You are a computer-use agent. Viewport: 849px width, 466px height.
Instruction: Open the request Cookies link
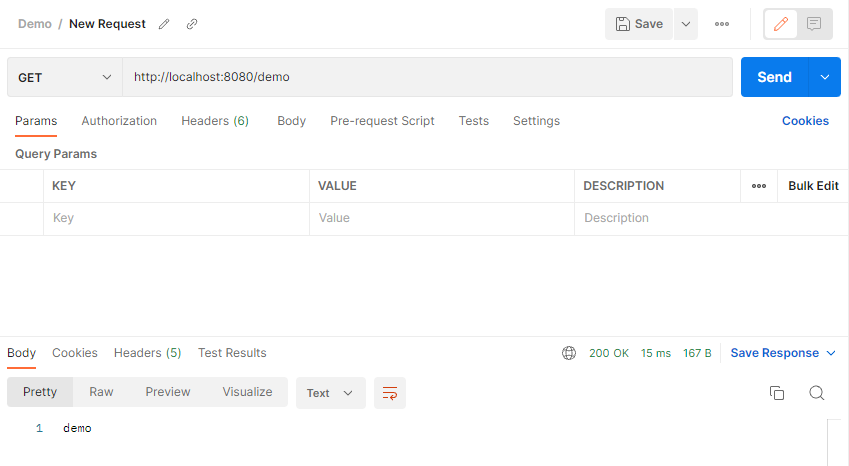(x=805, y=121)
